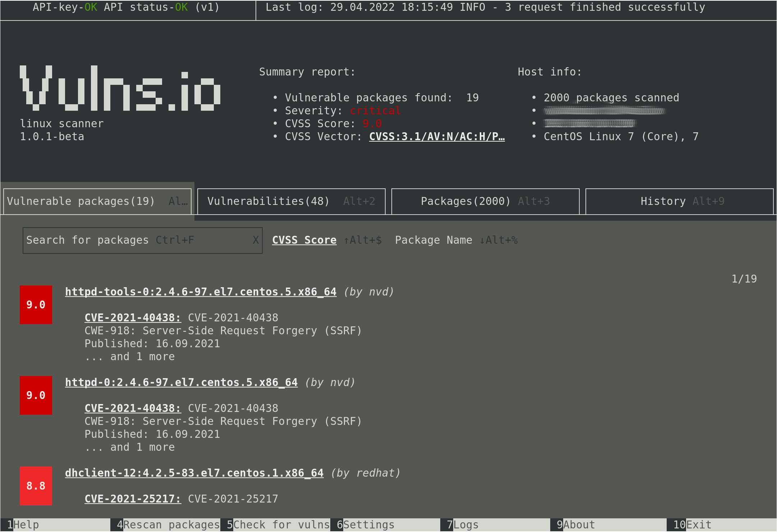This screenshot has height=532, width=777.
Task: Click the Vulns.io logo
Action: tap(120, 88)
